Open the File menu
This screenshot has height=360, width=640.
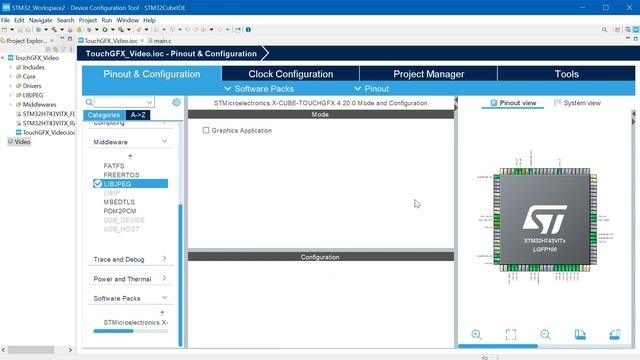click(5, 20)
